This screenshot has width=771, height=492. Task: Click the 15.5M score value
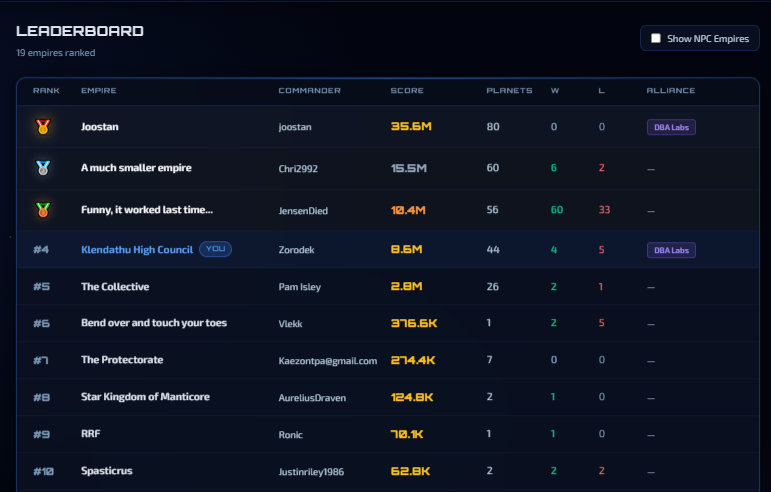(409, 168)
